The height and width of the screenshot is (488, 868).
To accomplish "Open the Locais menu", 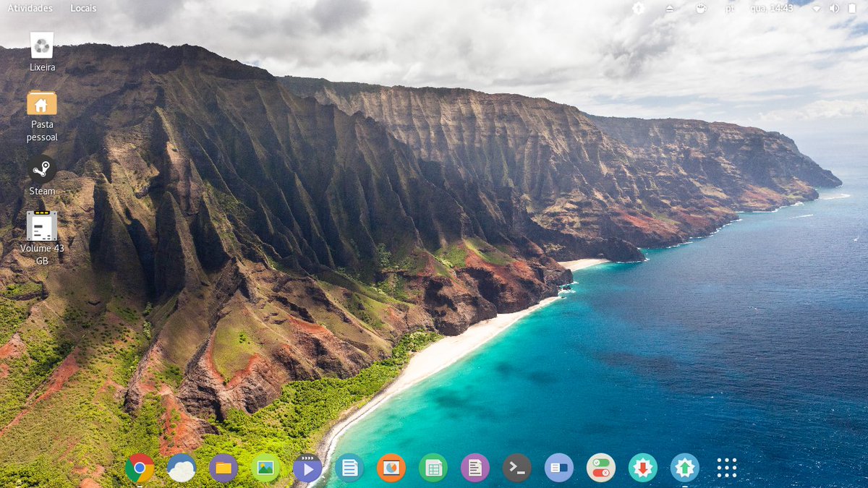I will click(x=83, y=8).
